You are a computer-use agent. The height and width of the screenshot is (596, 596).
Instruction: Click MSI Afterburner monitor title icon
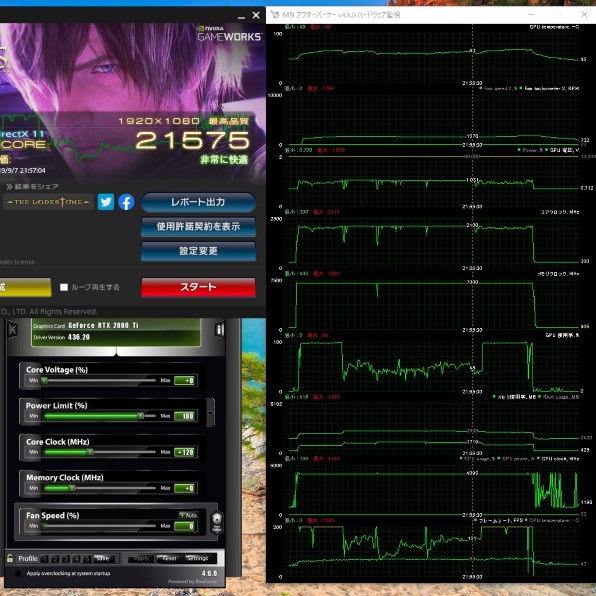click(275, 15)
